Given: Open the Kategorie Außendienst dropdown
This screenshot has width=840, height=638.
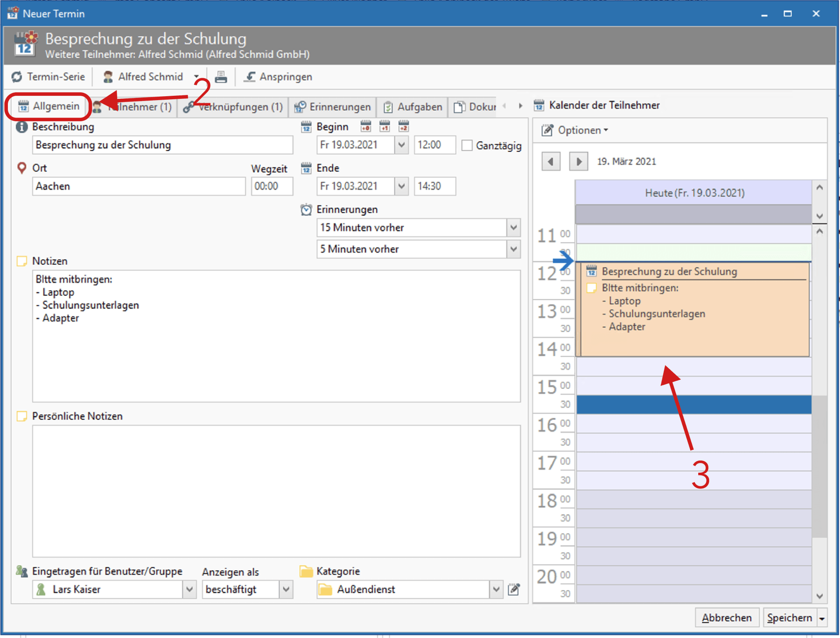Looking at the screenshot, I should pyautogui.click(x=495, y=589).
